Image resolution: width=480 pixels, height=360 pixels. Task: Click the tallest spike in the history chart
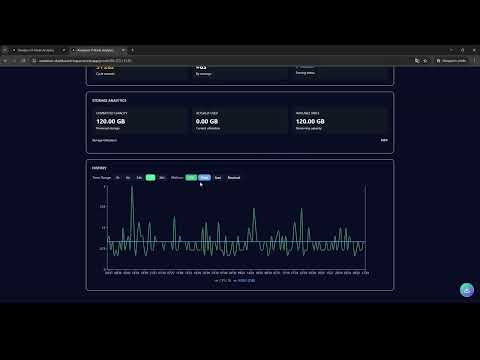coord(132,187)
